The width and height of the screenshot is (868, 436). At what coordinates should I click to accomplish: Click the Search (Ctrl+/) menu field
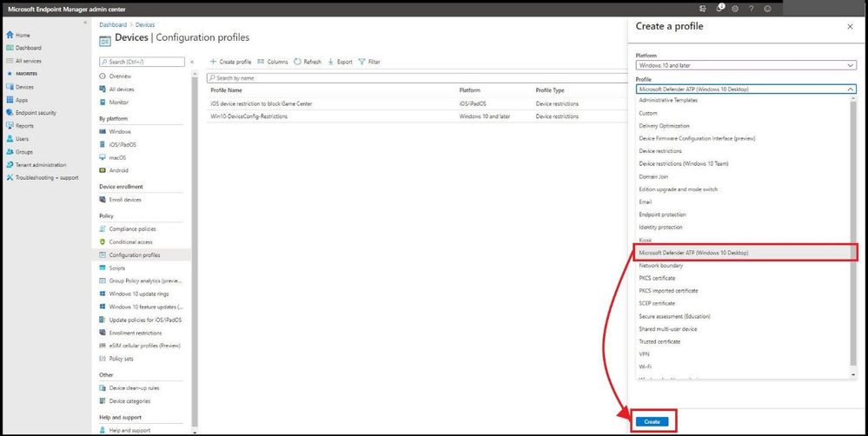(142, 62)
